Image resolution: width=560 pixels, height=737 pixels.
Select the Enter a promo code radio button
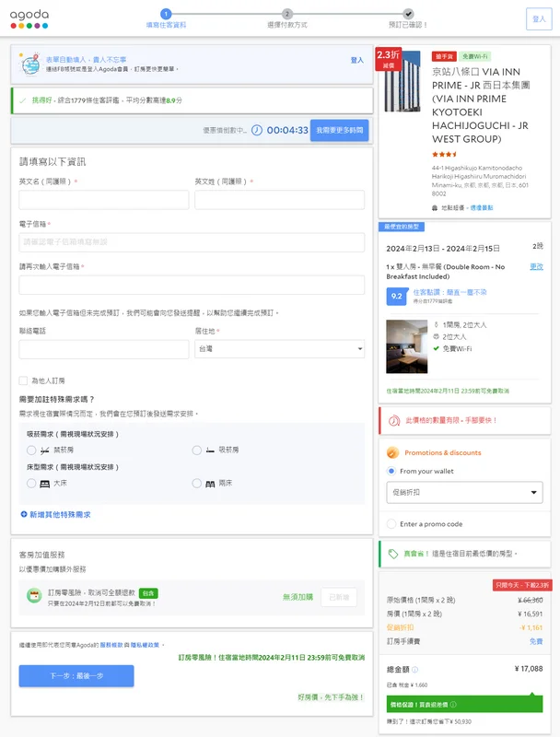tap(391, 523)
